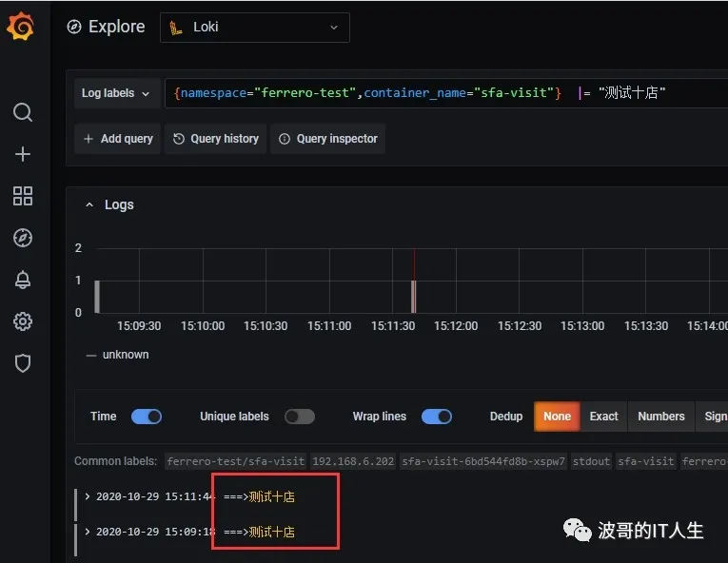Click common label ferrero-test/sfa-visit
Viewport: 728px width, 563px height.
click(x=235, y=461)
